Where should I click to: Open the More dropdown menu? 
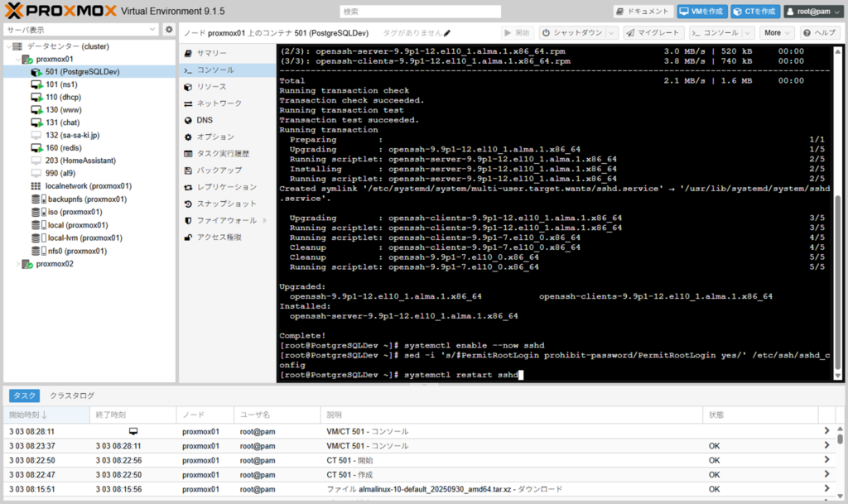point(777,33)
